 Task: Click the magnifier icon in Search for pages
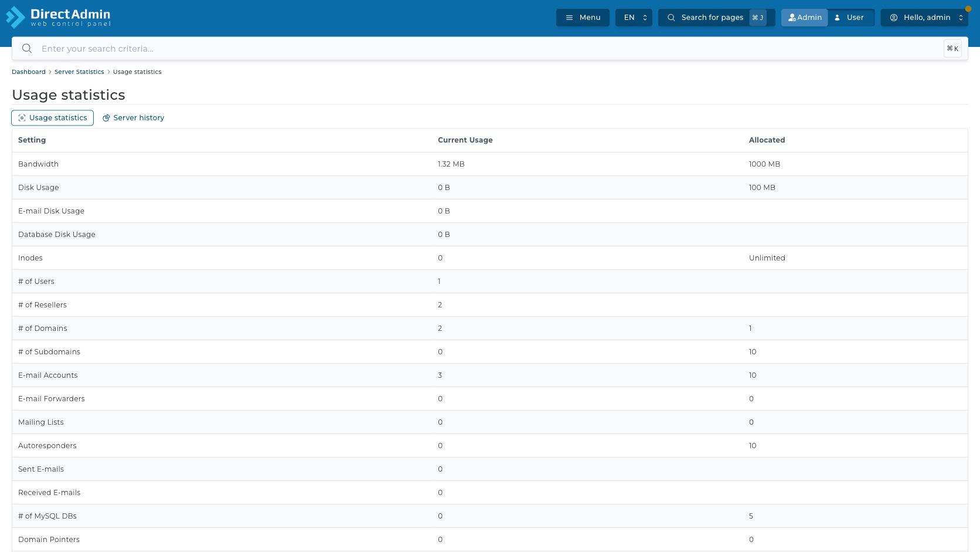[671, 18]
